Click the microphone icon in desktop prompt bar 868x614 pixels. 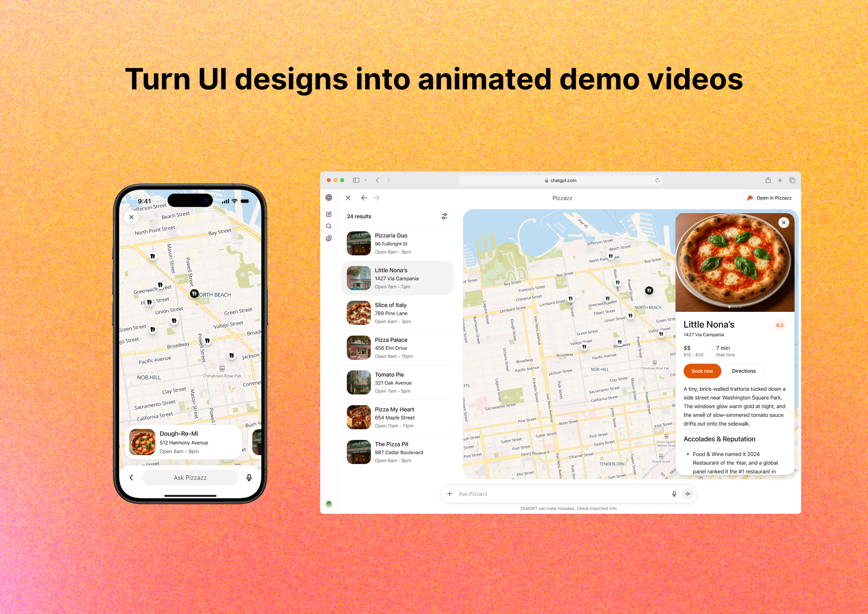coord(674,494)
